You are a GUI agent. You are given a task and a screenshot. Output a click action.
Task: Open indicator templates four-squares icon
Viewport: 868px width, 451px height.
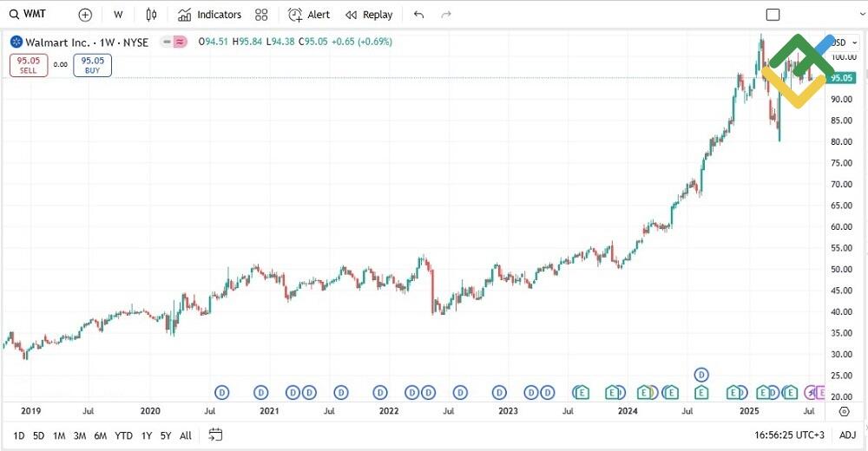[x=261, y=15]
